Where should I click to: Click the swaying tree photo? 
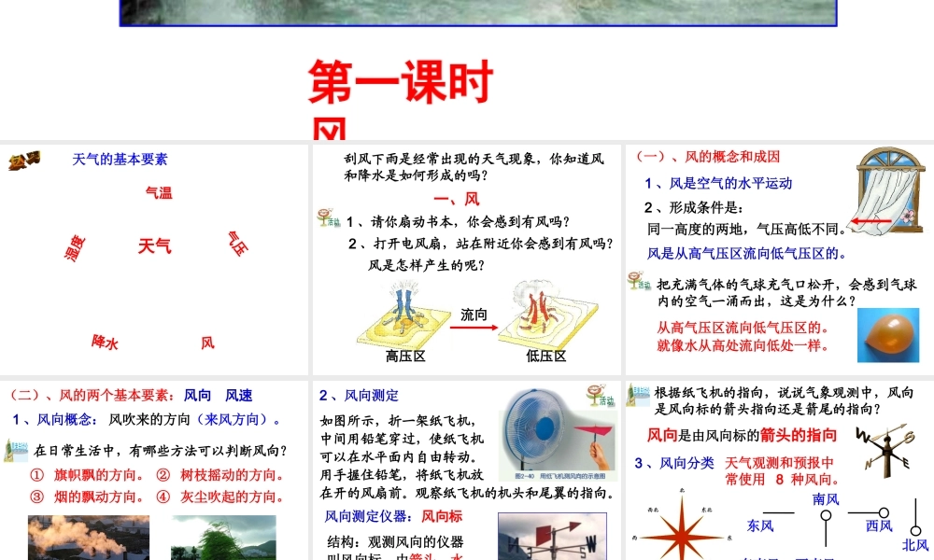tap(223, 538)
